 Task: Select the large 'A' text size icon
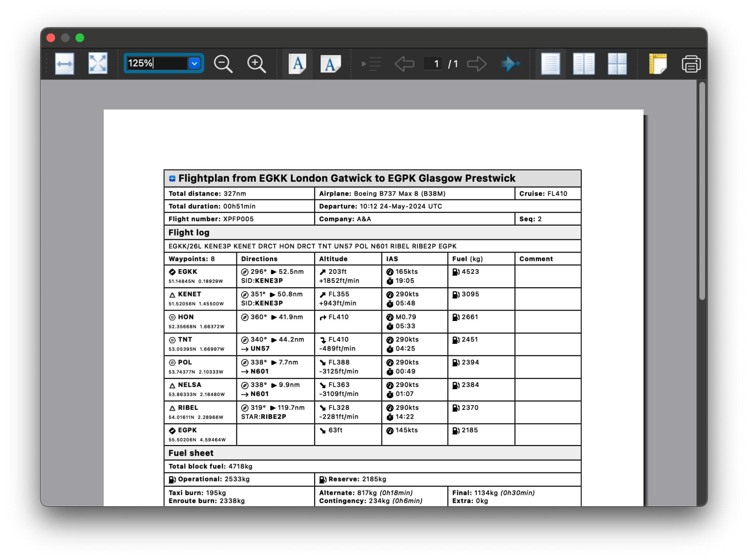pos(297,64)
